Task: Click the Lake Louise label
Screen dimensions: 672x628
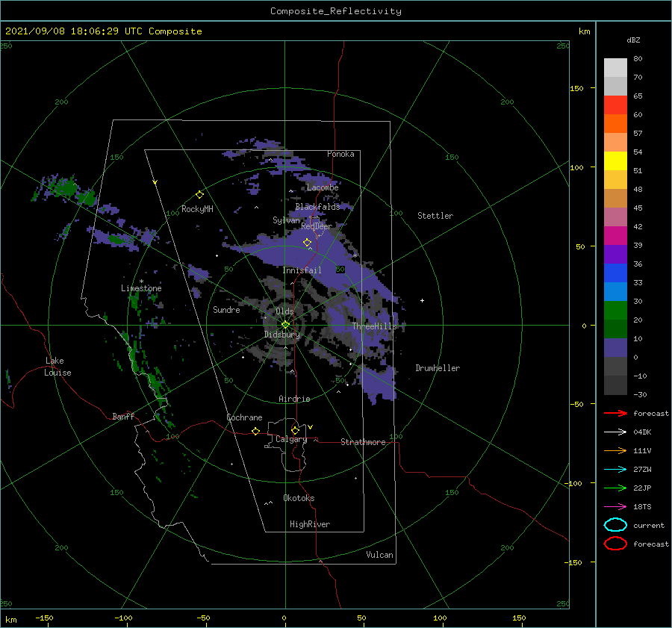Action: (x=57, y=367)
